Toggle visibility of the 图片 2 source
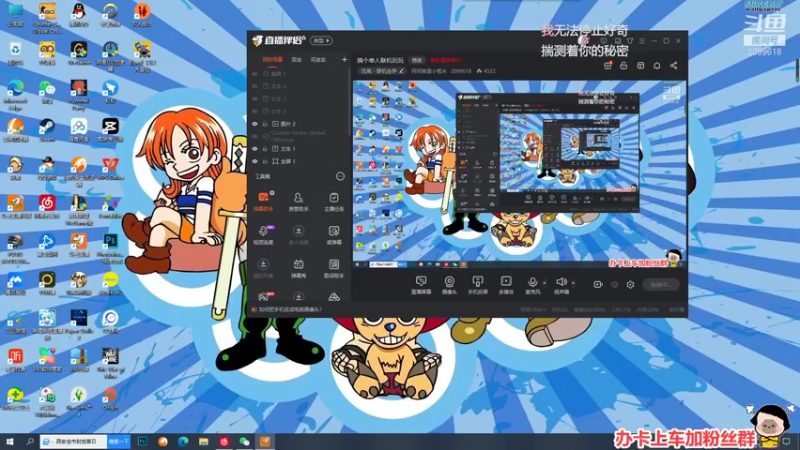This screenshot has width=800, height=450. (x=255, y=123)
